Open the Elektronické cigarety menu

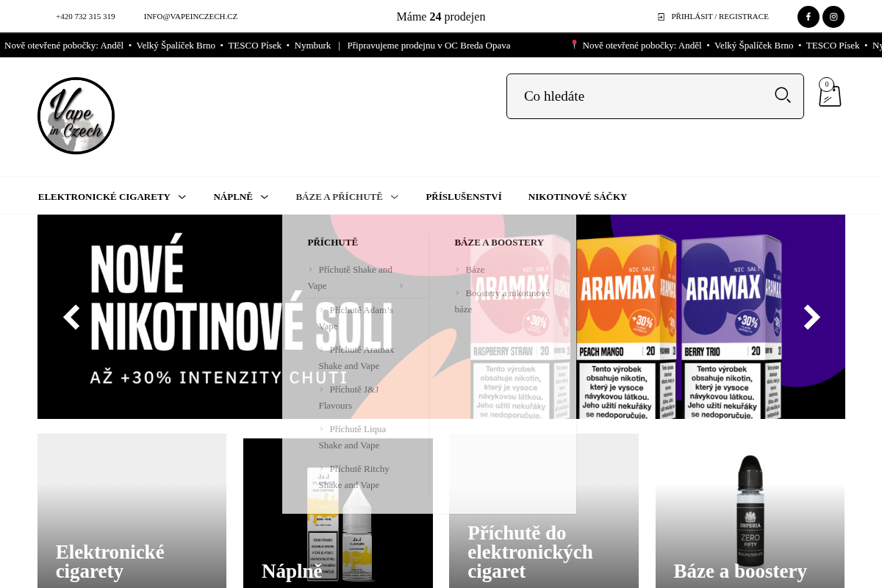(x=104, y=197)
